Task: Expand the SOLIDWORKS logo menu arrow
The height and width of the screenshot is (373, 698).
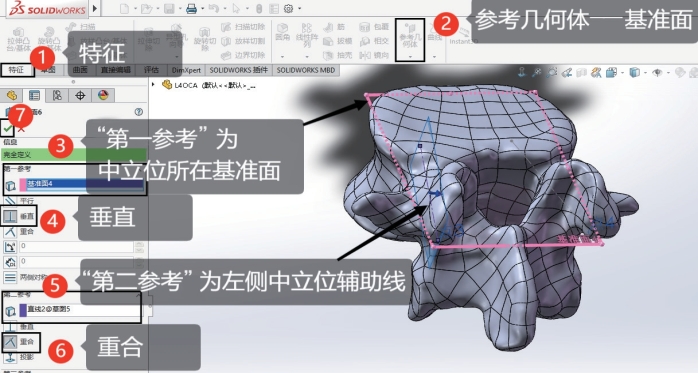Action: tap(95, 8)
